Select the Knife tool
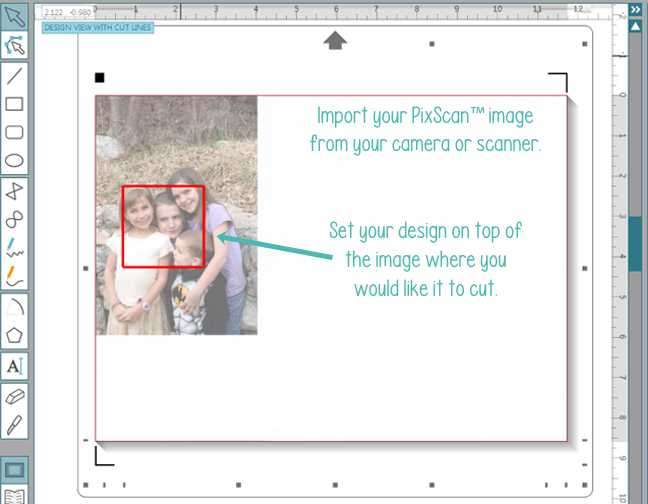The width and height of the screenshot is (648, 504). pyautogui.click(x=14, y=425)
